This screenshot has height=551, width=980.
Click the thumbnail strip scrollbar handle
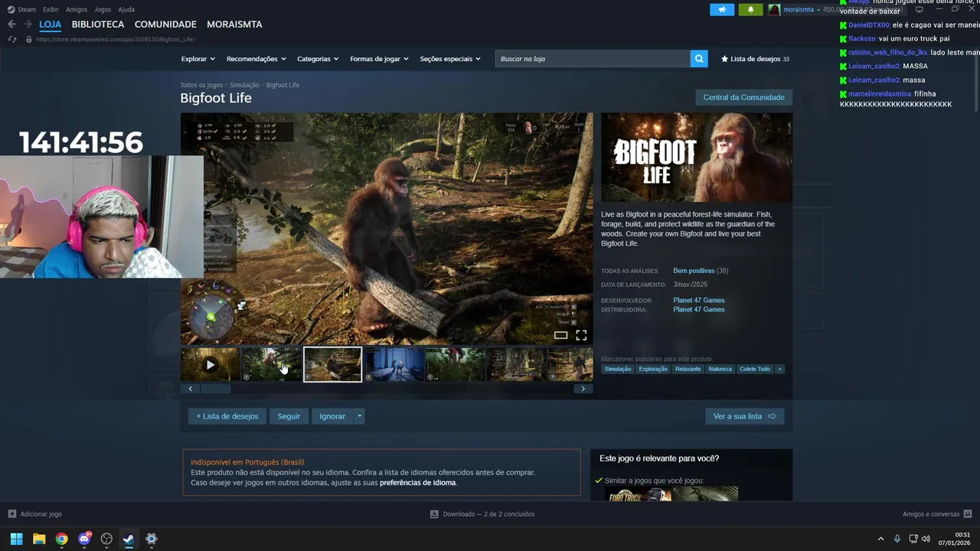(x=216, y=389)
